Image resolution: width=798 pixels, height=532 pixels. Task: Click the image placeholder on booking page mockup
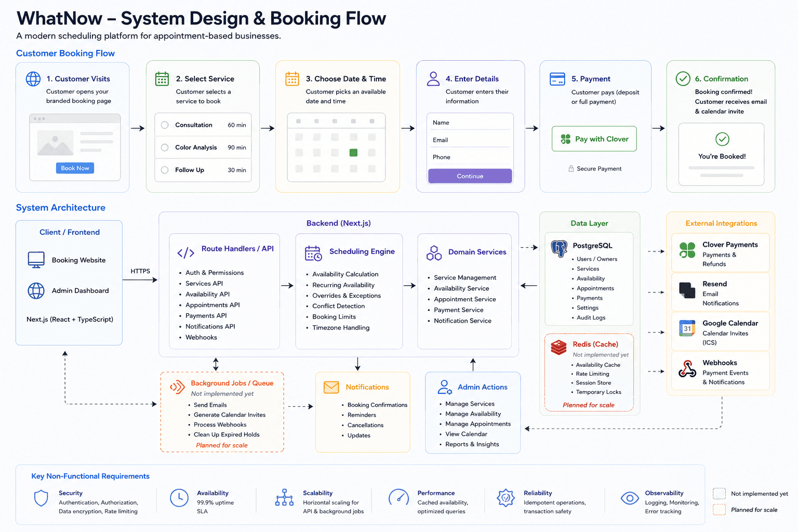pyautogui.click(x=56, y=143)
